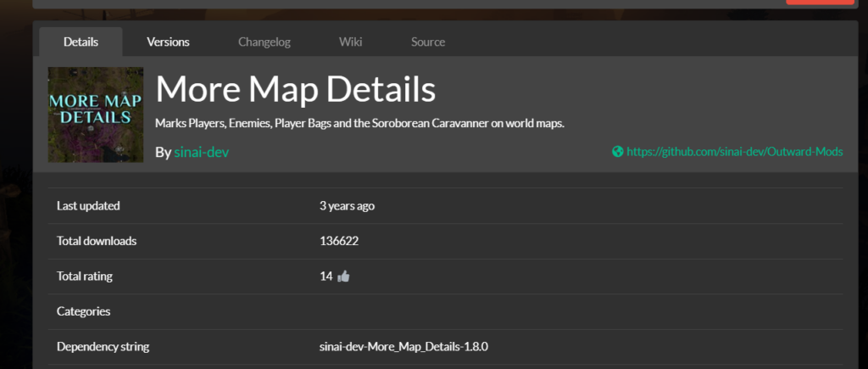Viewport: 868px width, 369px height.
Task: Open the sinai-dev author profile link
Action: [202, 153]
